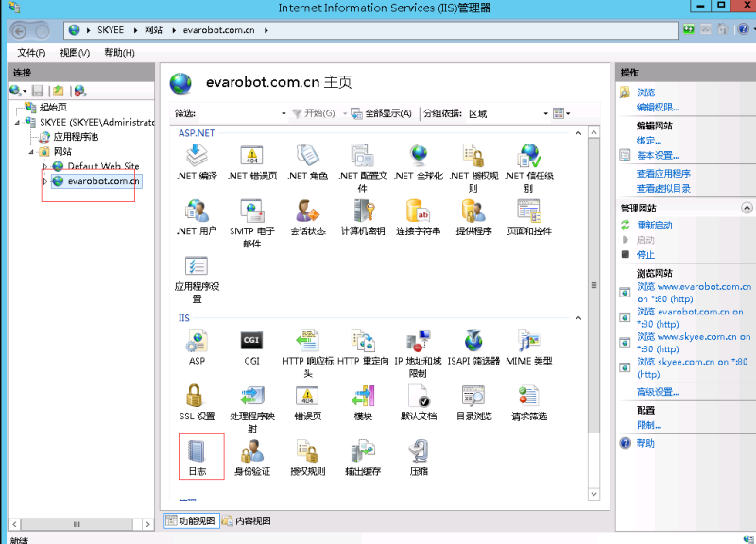Open the 文件(F) menu
The width and height of the screenshot is (756, 544).
31,53
